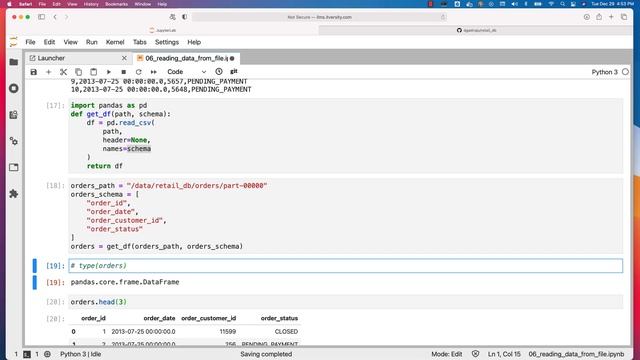The height and width of the screenshot is (360, 640).
Task: Open the Settings menu
Action: pyautogui.click(x=167, y=42)
